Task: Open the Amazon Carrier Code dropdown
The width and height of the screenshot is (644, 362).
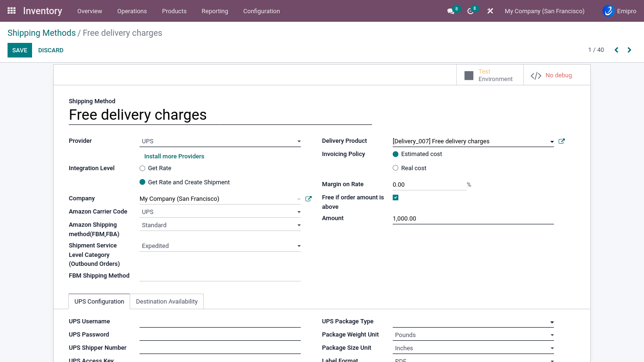Action: click(220, 212)
